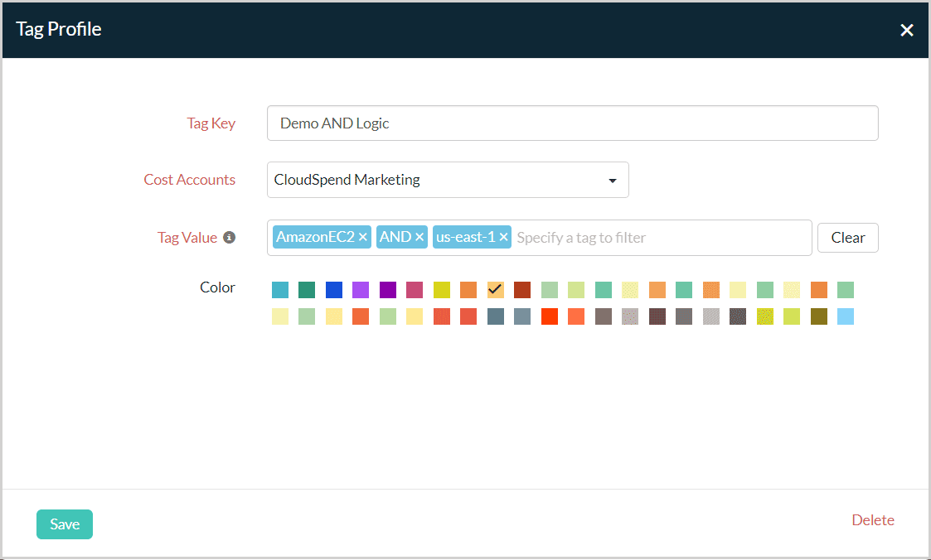This screenshot has height=560, width=931.
Task: Choose the bright red-orange swatch in second row
Action: 550,316
